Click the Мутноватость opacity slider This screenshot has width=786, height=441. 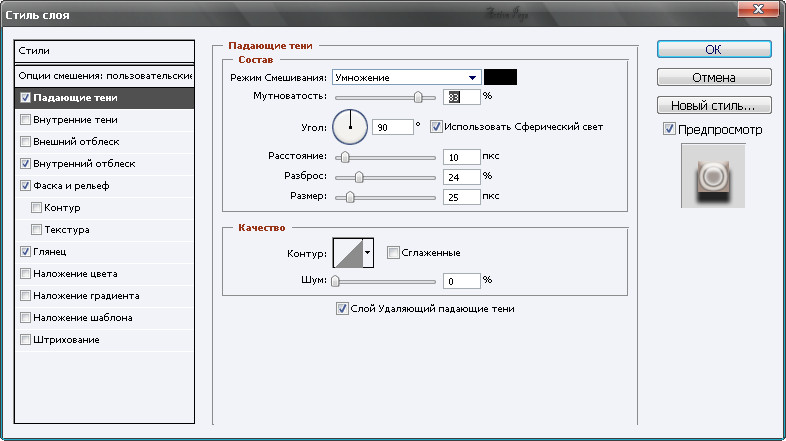pos(385,97)
